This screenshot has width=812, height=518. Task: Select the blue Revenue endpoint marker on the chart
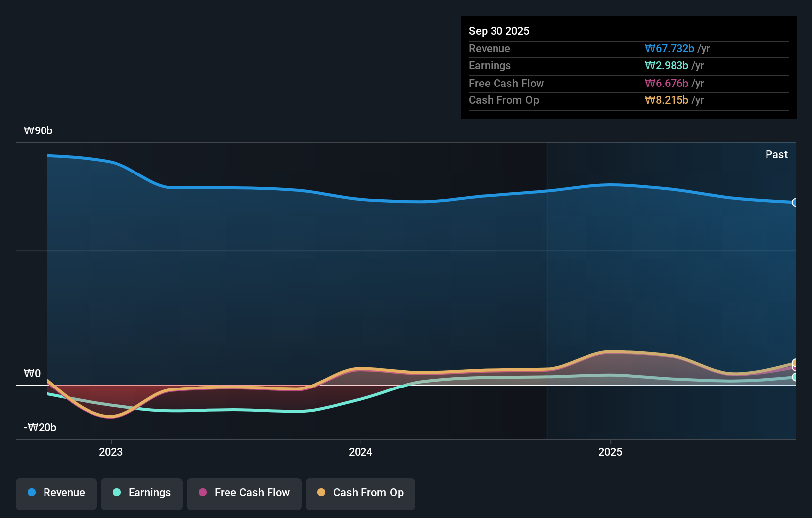[795, 203]
